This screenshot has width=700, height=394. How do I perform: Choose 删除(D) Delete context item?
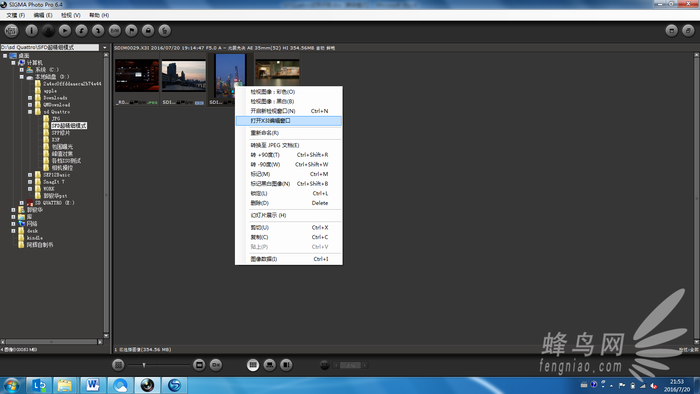pyautogui.click(x=288, y=203)
